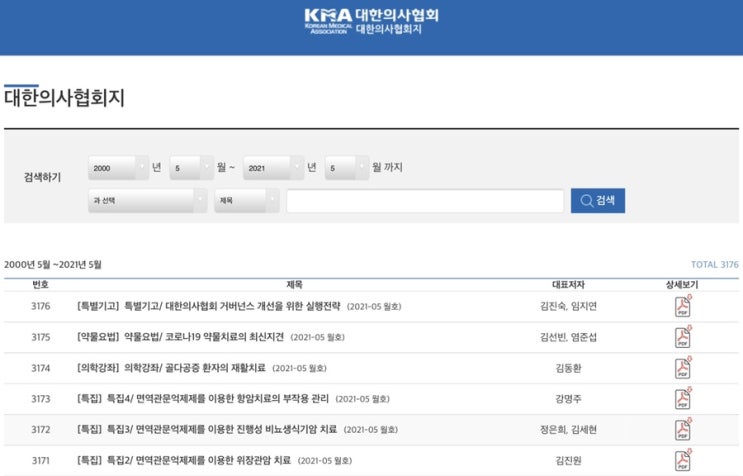743x476 pixels.
Task: Click row number 3175
Action: [x=41, y=337]
